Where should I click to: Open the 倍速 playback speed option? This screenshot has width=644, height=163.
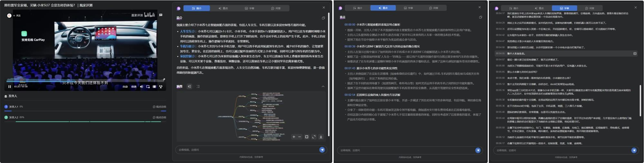[x=134, y=86]
